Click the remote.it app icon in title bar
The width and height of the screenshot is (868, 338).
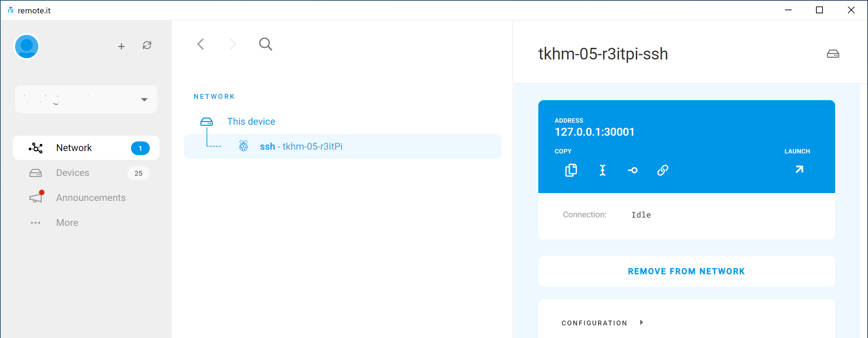[11, 10]
